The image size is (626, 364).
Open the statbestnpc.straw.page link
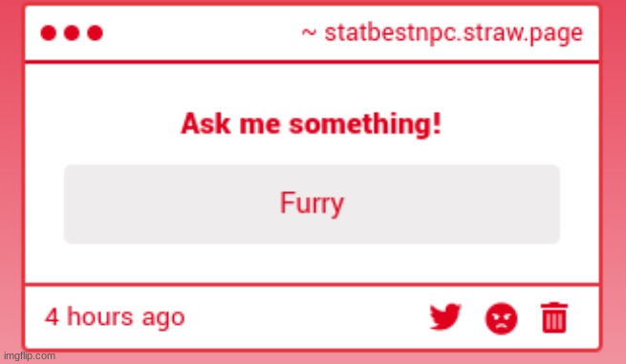click(454, 33)
